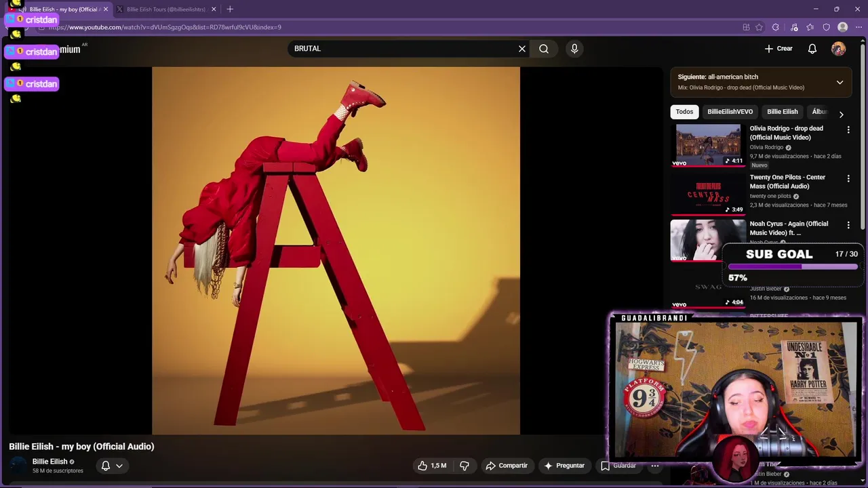Dislike the my boy video

pos(465,466)
